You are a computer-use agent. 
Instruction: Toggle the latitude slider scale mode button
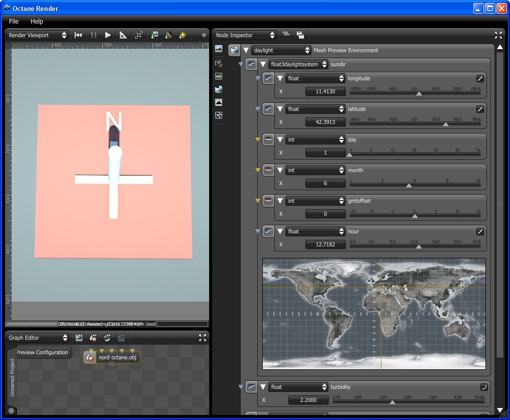click(x=480, y=109)
